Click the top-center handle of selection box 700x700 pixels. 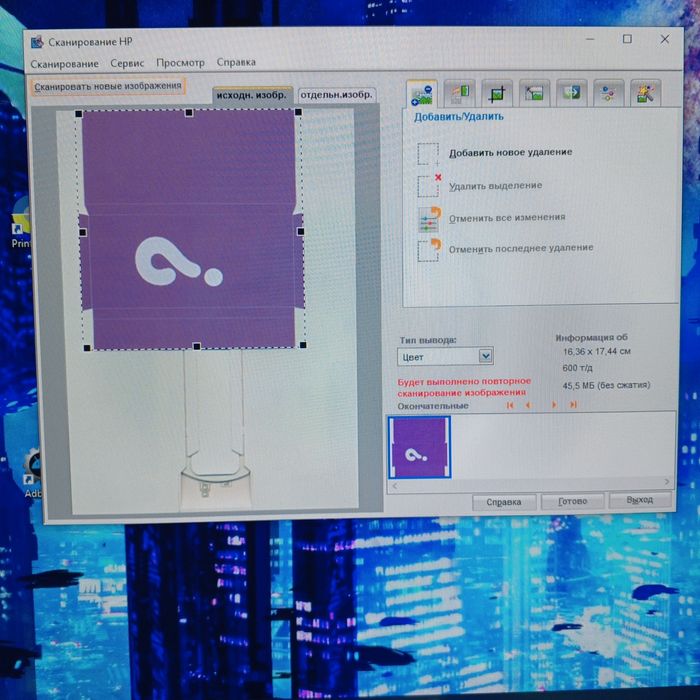click(189, 112)
